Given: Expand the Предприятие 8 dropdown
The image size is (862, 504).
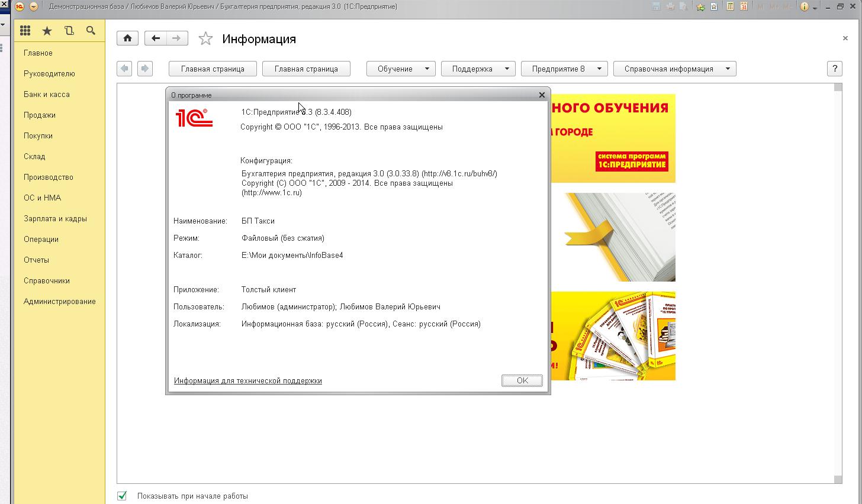Looking at the screenshot, I should 564,69.
